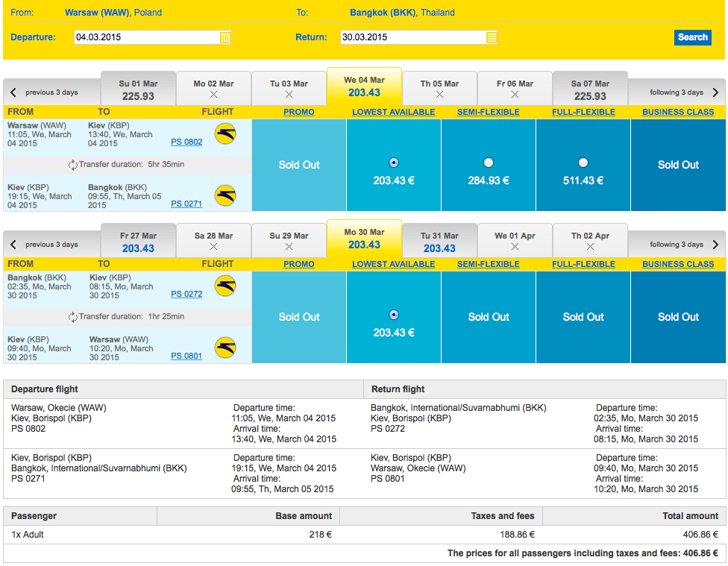Click airline logo next to PS 0801

point(225,348)
